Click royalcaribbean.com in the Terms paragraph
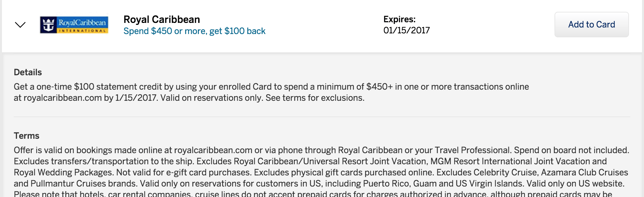The height and width of the screenshot is (197, 644). [213, 150]
